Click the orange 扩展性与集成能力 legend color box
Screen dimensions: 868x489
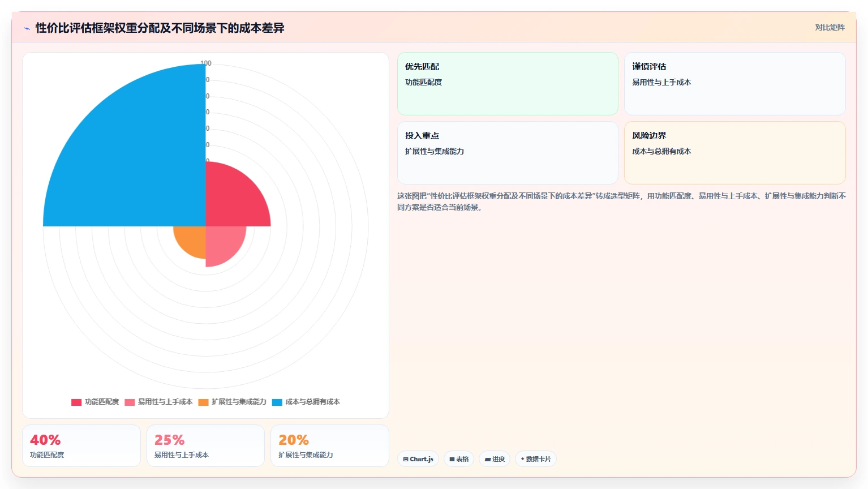203,402
